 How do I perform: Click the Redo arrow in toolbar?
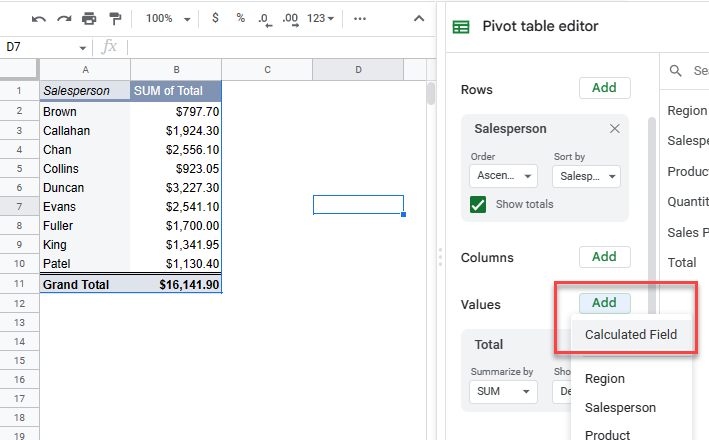[64, 19]
